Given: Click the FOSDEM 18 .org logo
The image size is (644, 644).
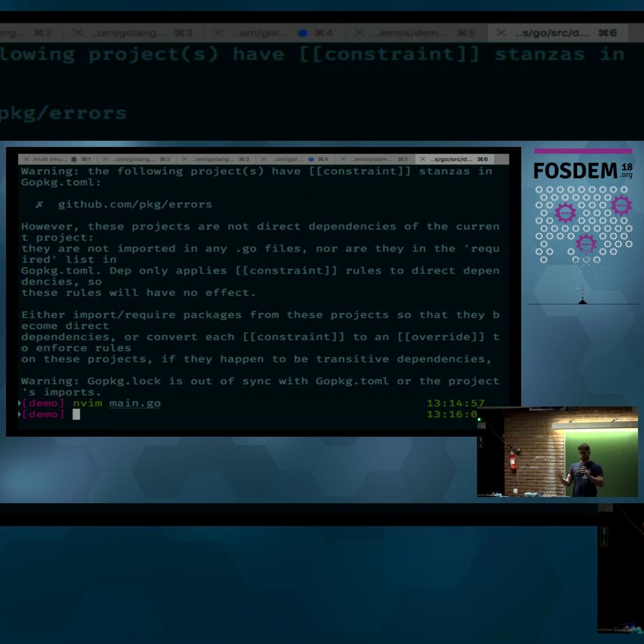Looking at the screenshot, I should pos(583,171).
